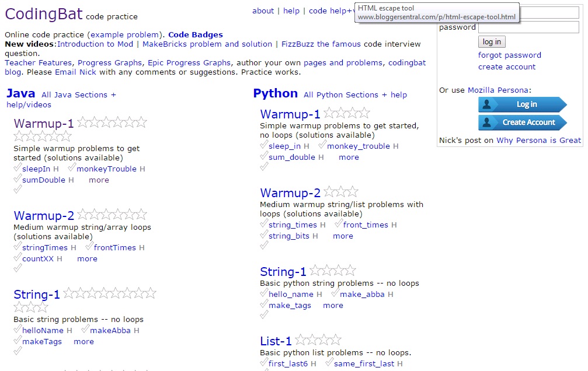Open the same_first_last problem

364,364
